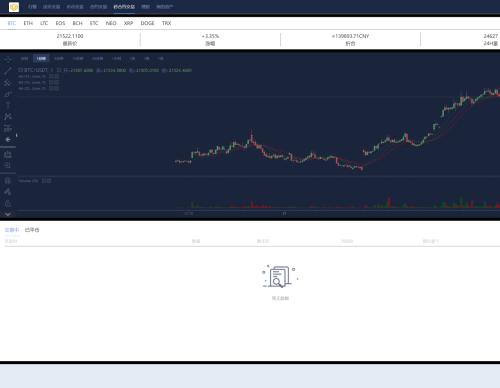Toggle the lock drawings icon near toolbar bottom
Viewport: 500px width, 388px height.
8,203
